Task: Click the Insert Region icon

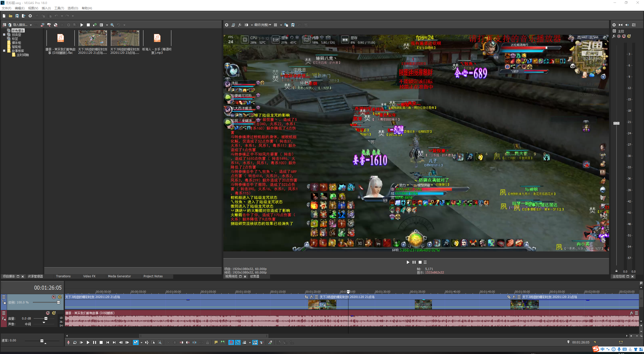Action: click(x=222, y=342)
